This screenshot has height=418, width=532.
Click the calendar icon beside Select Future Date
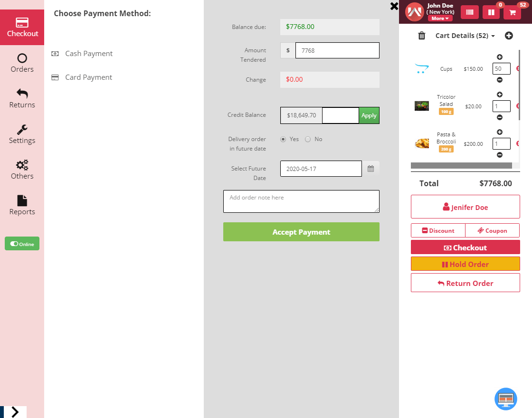pyautogui.click(x=370, y=168)
